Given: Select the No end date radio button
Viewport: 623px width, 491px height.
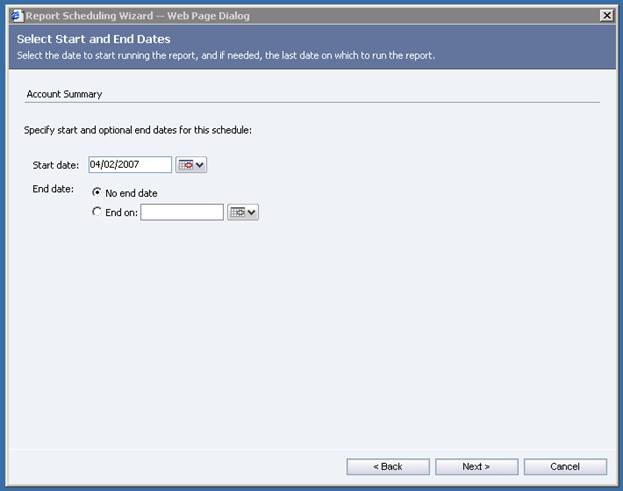Looking at the screenshot, I should 97,193.
